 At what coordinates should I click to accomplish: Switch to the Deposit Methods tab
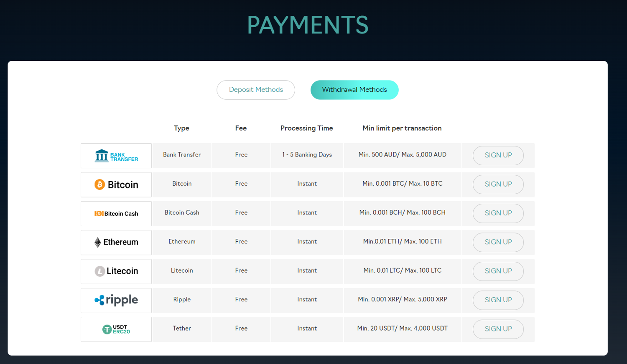pyautogui.click(x=256, y=90)
